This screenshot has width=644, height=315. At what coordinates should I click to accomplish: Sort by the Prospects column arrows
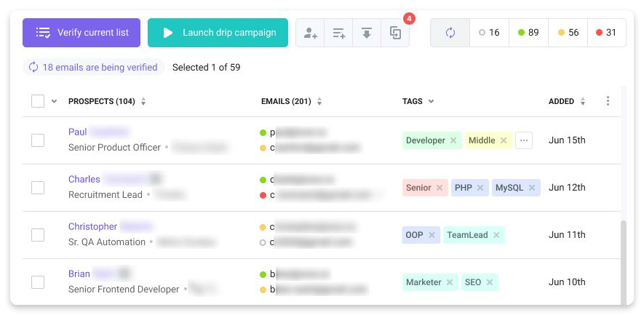tap(143, 101)
